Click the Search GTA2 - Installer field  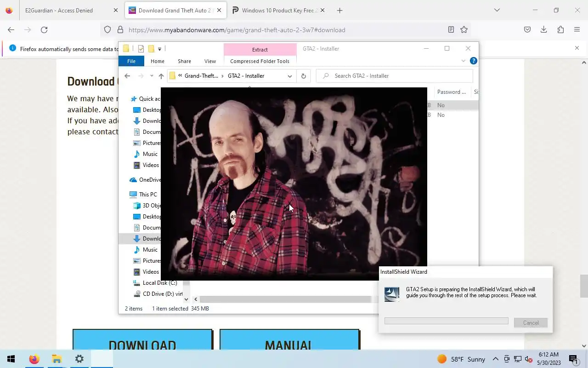[395, 76]
